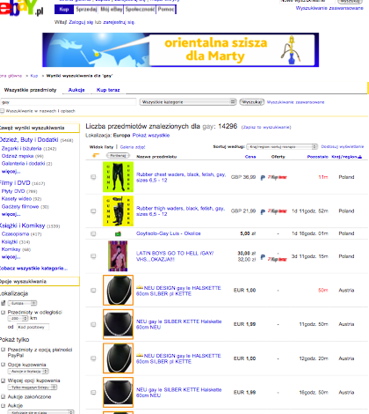Open the Europa location dropdown in the sidebar
Viewport: 369px width, 414px height.
pos(23,303)
